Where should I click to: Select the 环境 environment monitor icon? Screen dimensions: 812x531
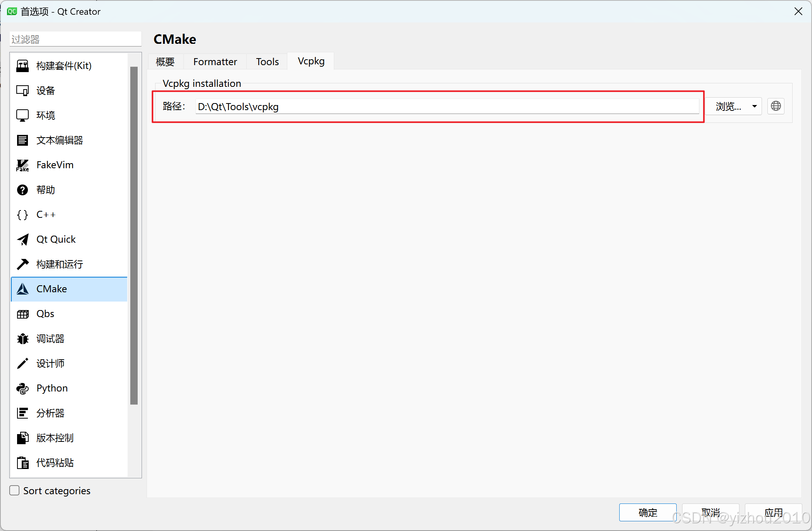(x=22, y=116)
